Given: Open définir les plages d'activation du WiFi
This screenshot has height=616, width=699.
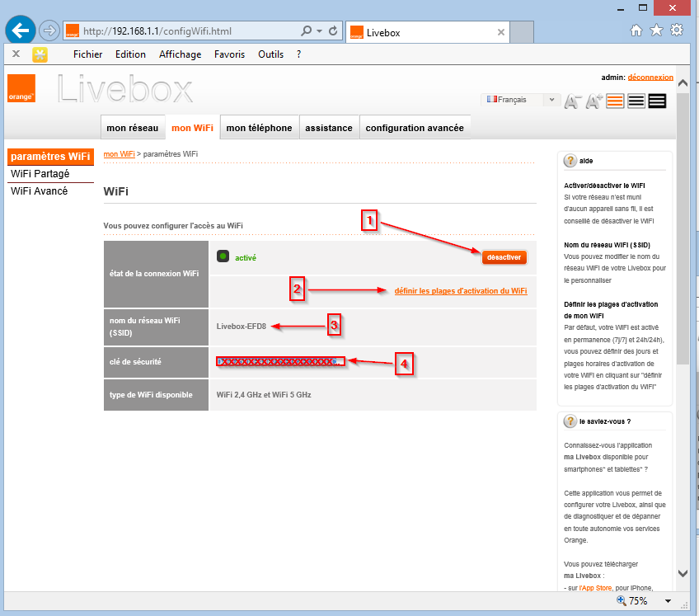Looking at the screenshot, I should coord(461,291).
